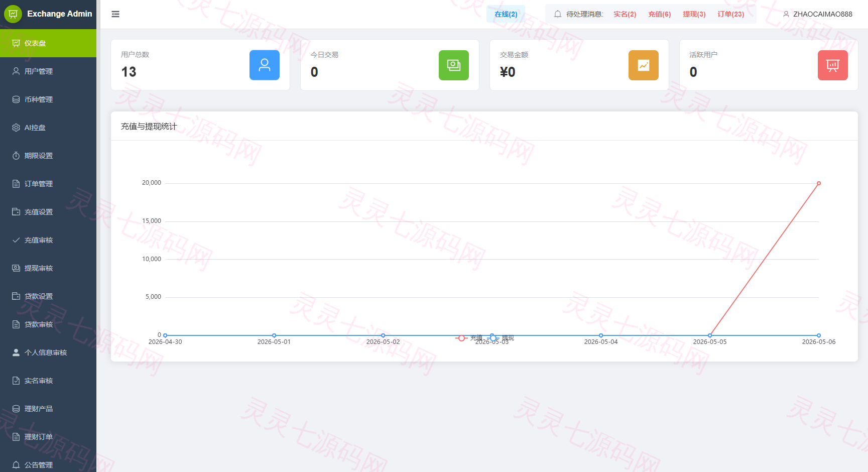Click the user icon beside ZHAOCAIMAO888
The width and height of the screenshot is (868, 472).
pyautogui.click(x=786, y=14)
